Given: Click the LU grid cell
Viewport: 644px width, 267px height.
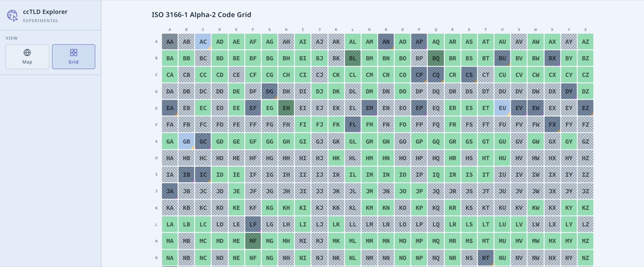Looking at the screenshot, I should click(502, 224).
